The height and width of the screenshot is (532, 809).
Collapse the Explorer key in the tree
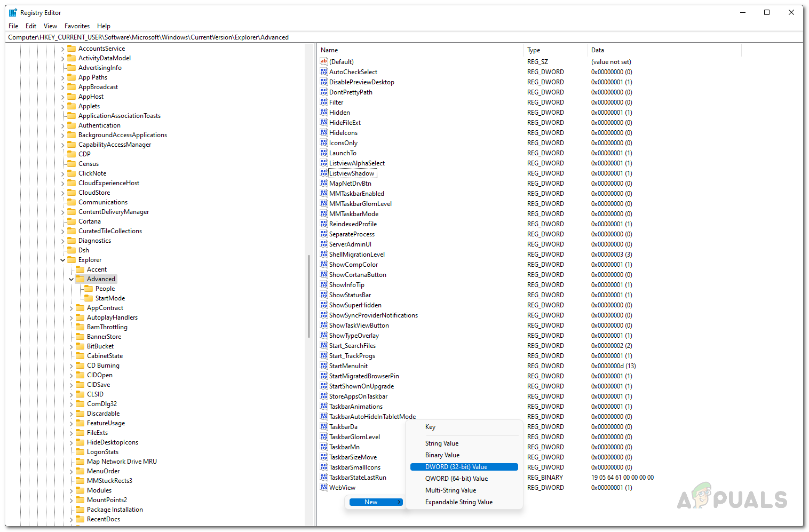click(x=62, y=260)
